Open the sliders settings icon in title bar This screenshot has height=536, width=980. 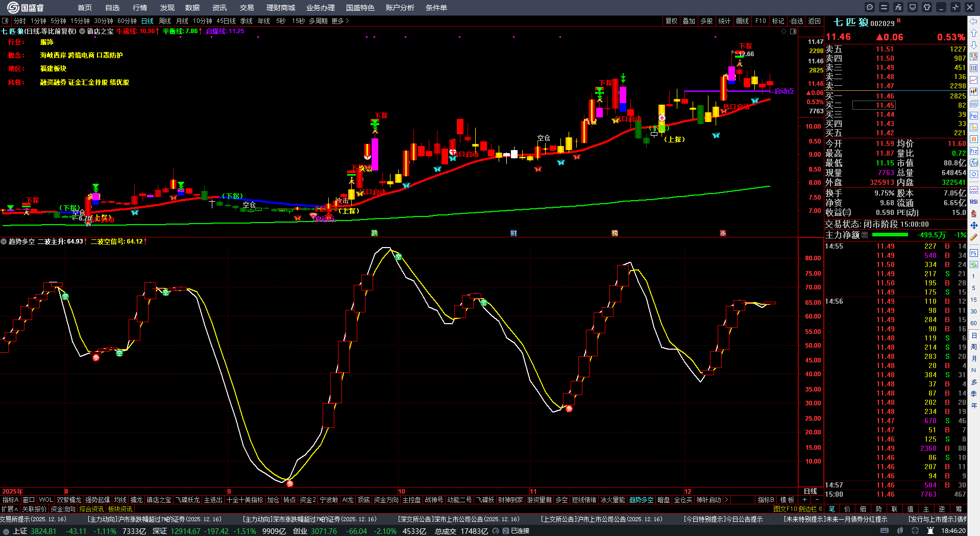pos(884,7)
